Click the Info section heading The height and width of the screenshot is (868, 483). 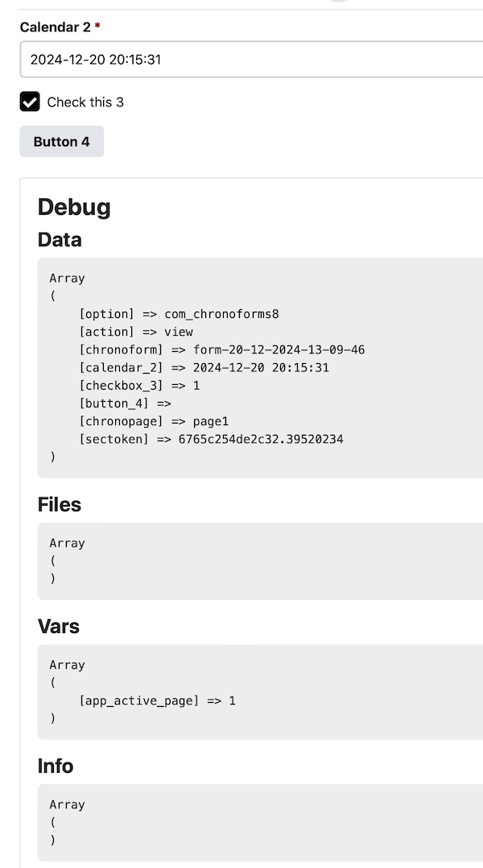point(56,767)
